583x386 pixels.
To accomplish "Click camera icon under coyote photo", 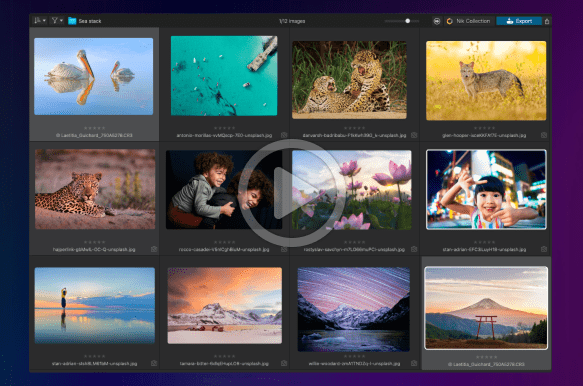I will (544, 135).
